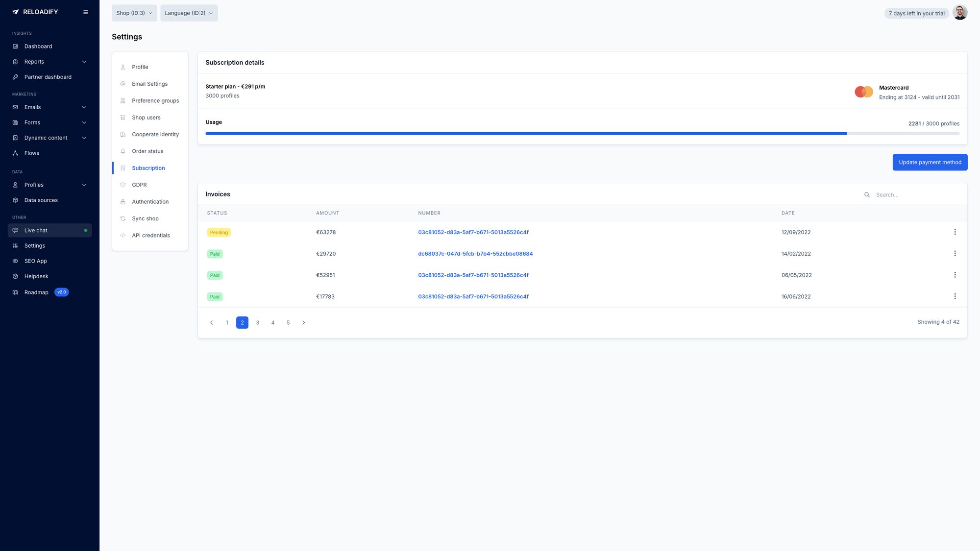
Task: Click the Update payment method button
Action: tap(930, 162)
